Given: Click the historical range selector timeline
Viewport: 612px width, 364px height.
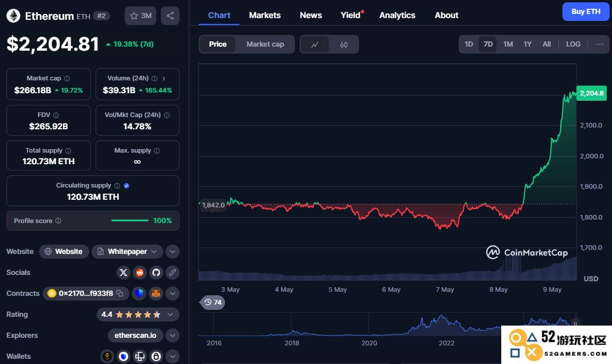Looking at the screenshot, I should coord(387,324).
